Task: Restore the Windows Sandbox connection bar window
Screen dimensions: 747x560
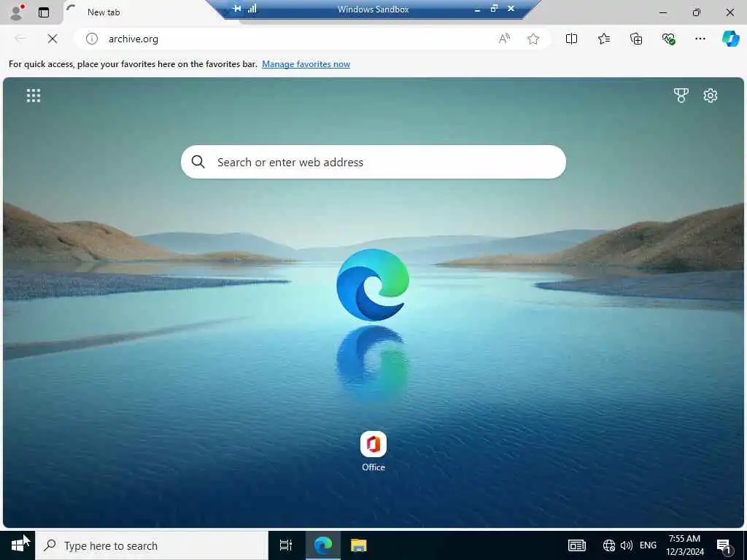Action: (x=494, y=9)
